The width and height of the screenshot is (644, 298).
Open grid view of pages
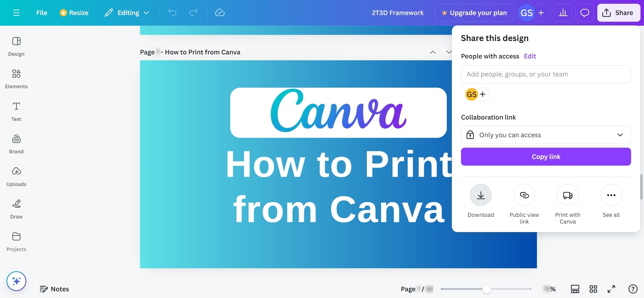(x=593, y=289)
